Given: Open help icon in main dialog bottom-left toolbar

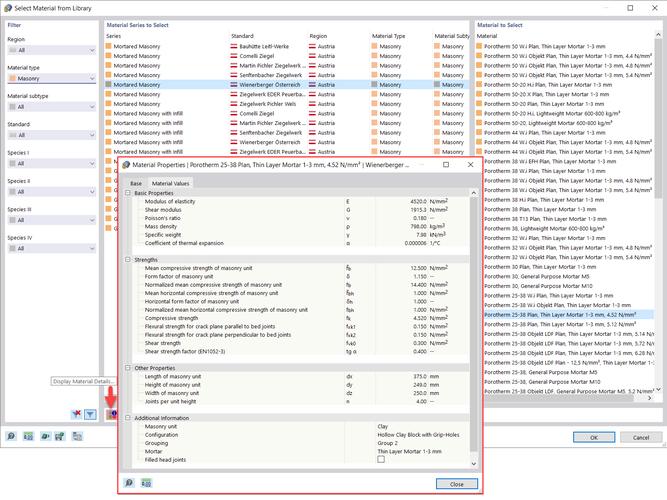Looking at the screenshot, I should click(x=11, y=436).
